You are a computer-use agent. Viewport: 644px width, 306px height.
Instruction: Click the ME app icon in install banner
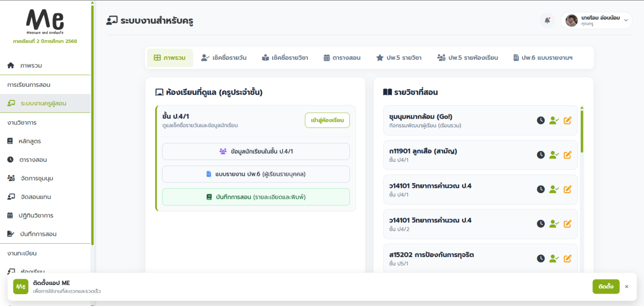pyautogui.click(x=21, y=287)
